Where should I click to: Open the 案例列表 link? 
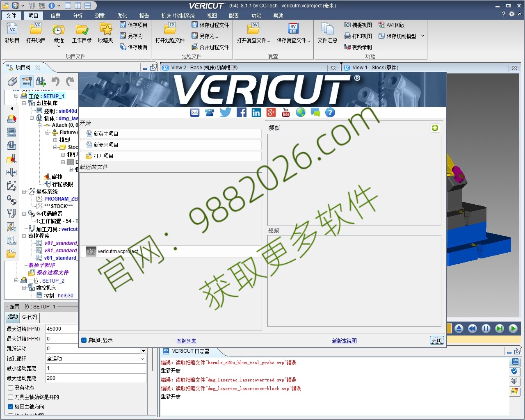tap(186, 341)
